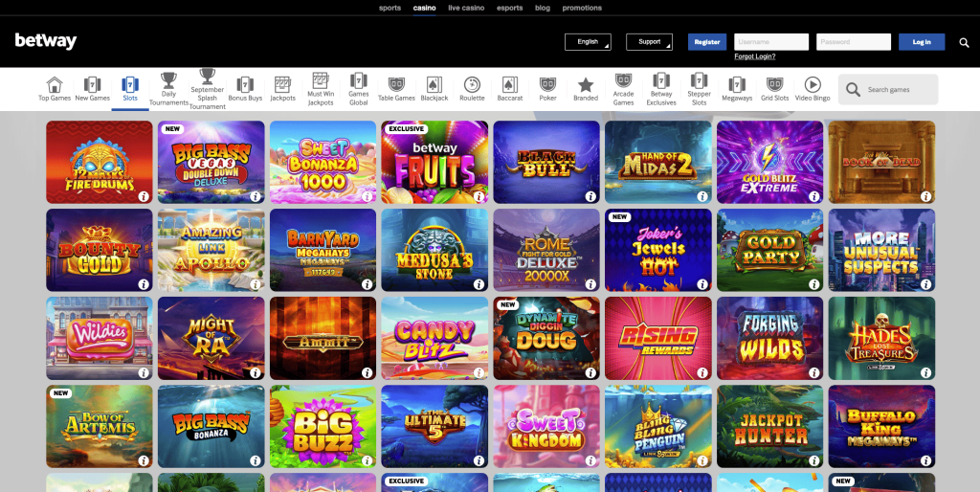Click the Log in button
980x492 pixels.
(x=922, y=42)
